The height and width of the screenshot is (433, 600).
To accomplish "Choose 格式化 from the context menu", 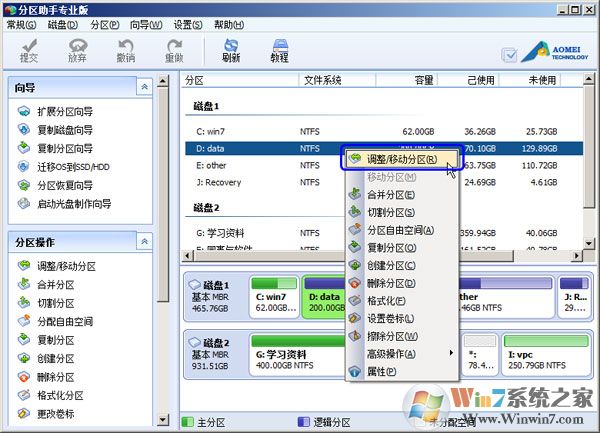I will [386, 300].
